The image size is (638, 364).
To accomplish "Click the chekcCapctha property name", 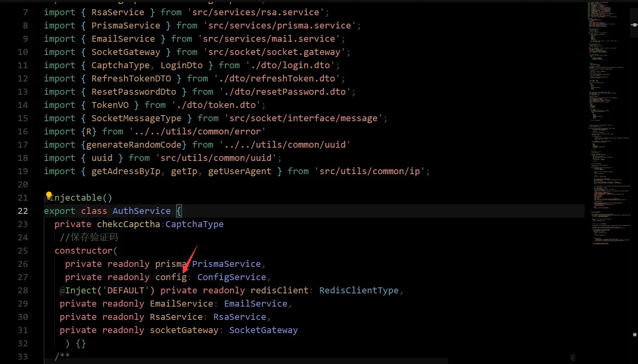I will pyautogui.click(x=128, y=224).
